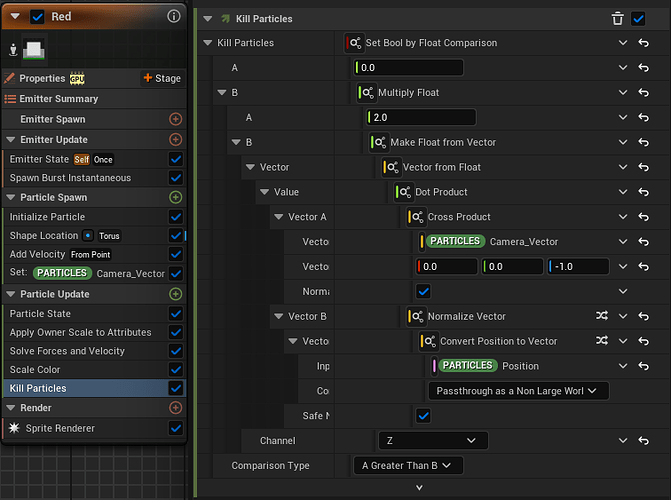Open options chevron on Camera_Vector row

pyautogui.click(x=623, y=241)
